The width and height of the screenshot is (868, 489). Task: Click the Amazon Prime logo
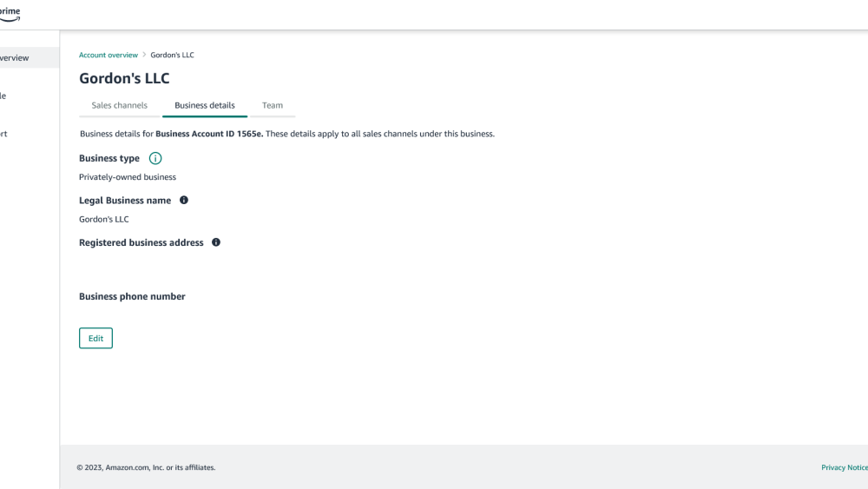(x=10, y=14)
